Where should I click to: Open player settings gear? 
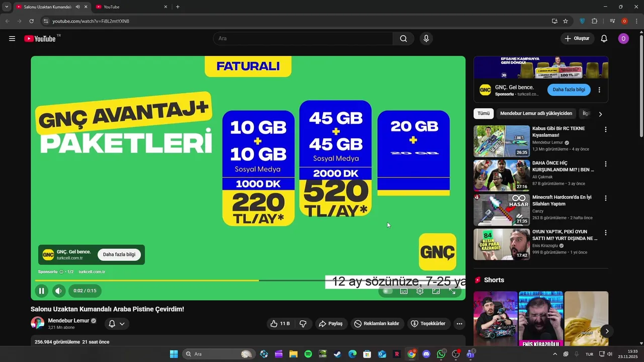[420, 291]
